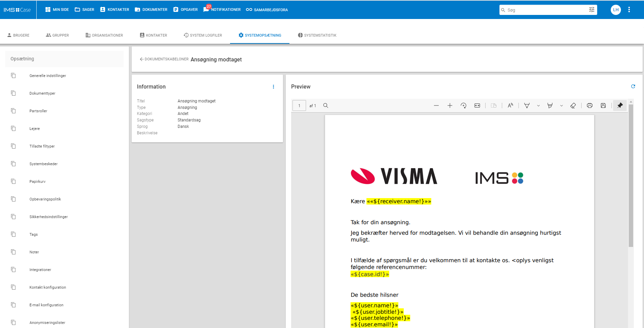Open the highlighter options dropdown
The height and width of the screenshot is (328, 644).
pyautogui.click(x=562, y=105)
